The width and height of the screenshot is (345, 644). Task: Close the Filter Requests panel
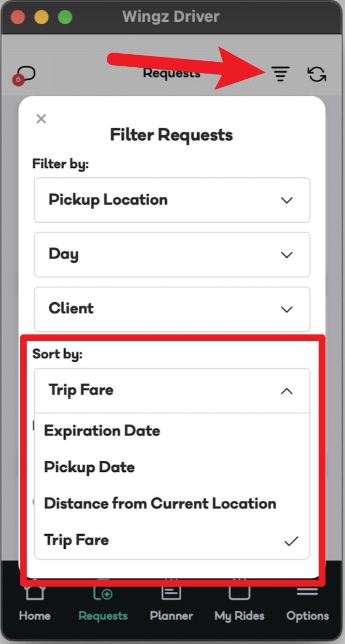tap(41, 119)
